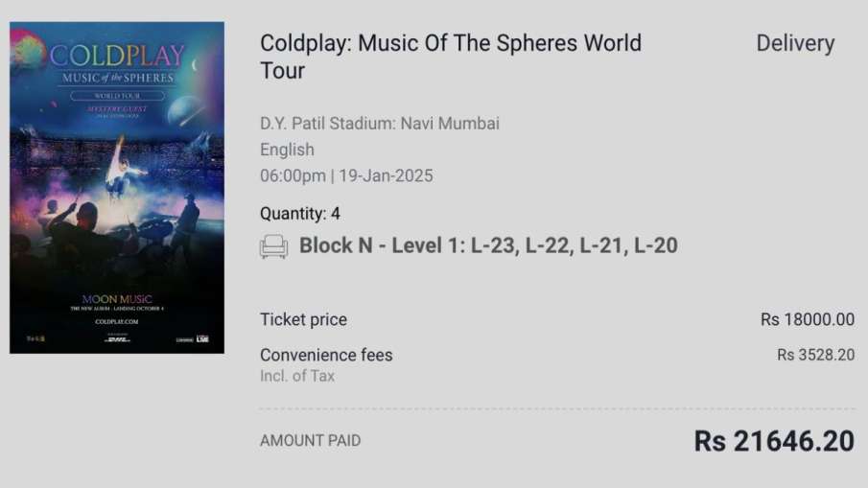868x488 pixels.
Task: Click the COLDPLAY.COM text on poster
Action: [x=117, y=321]
